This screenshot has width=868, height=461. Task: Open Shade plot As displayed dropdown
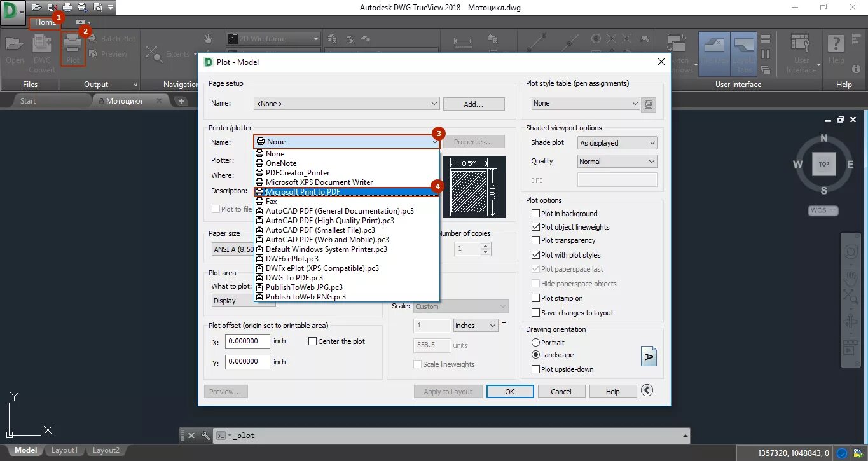[x=617, y=143]
